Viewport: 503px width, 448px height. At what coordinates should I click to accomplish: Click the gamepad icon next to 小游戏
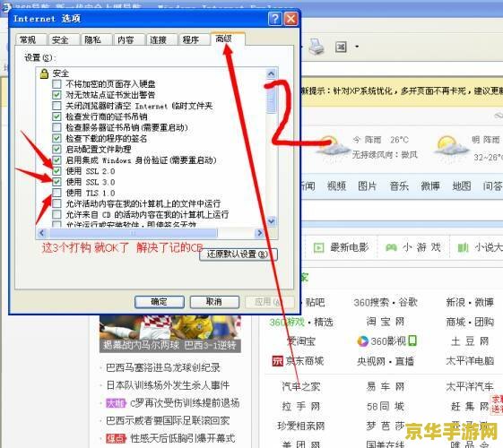pyautogui.click(x=391, y=247)
